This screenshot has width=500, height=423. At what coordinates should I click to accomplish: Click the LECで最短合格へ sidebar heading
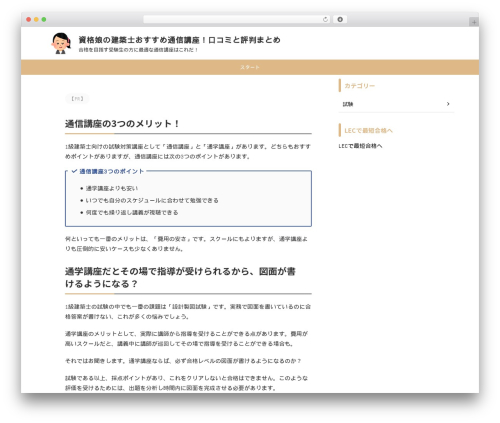pyautogui.click(x=368, y=130)
